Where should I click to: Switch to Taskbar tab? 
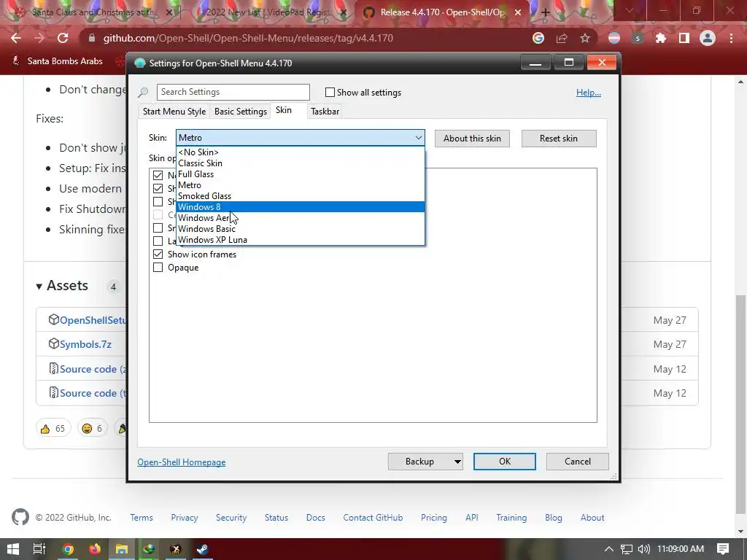[x=325, y=112]
